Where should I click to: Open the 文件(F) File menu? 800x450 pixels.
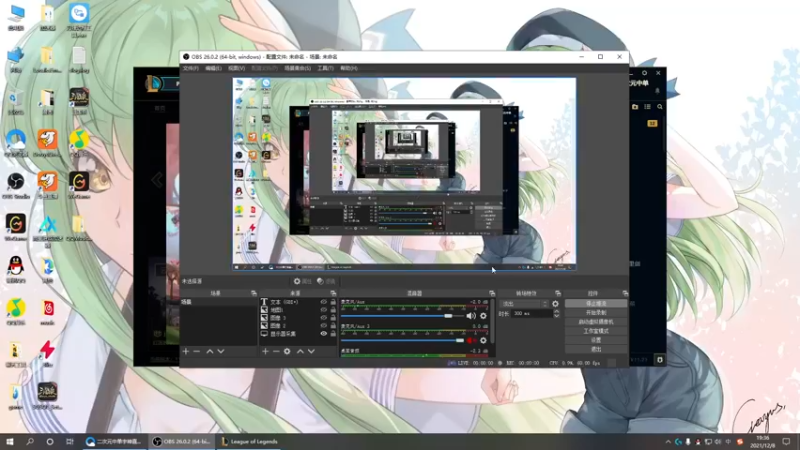(190, 68)
